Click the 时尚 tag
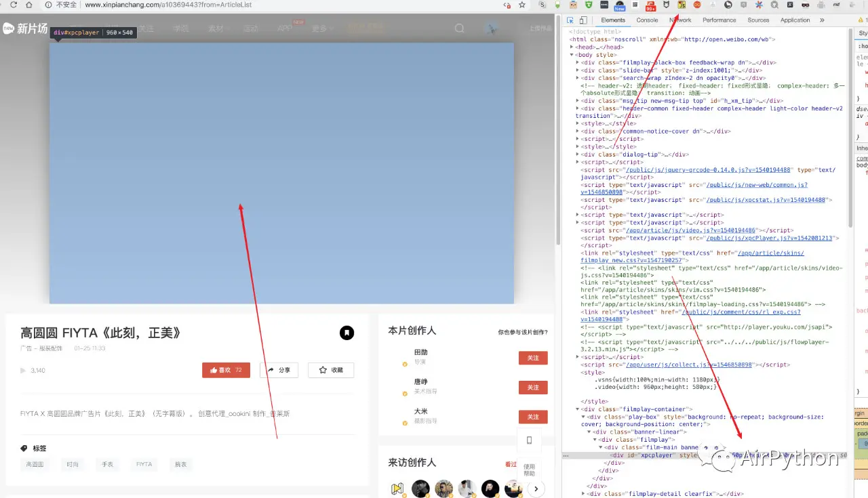 (73, 465)
